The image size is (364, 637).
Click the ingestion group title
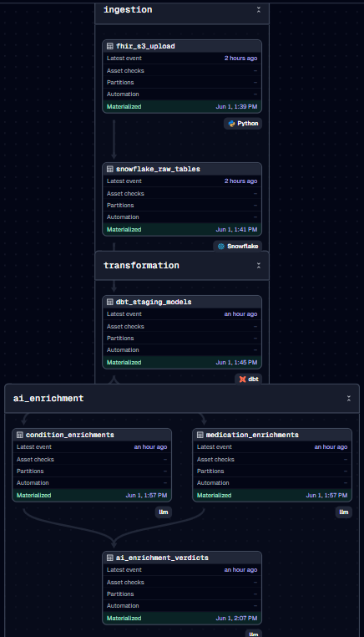[128, 10]
